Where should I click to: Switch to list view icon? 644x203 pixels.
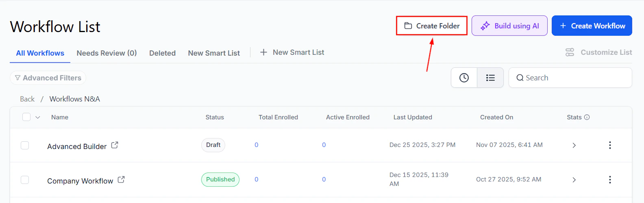point(490,78)
